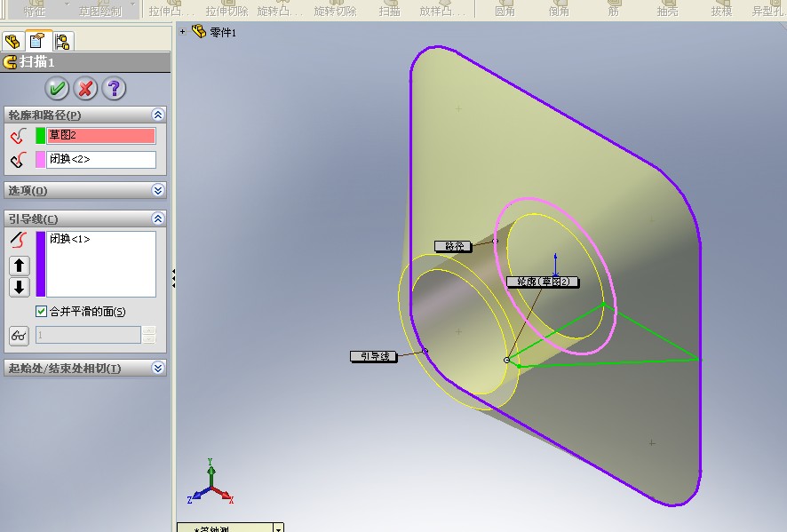Screen dimensions: 787x532
Task: Select the 旋转凸... revolve boss tool
Action: pos(280,11)
